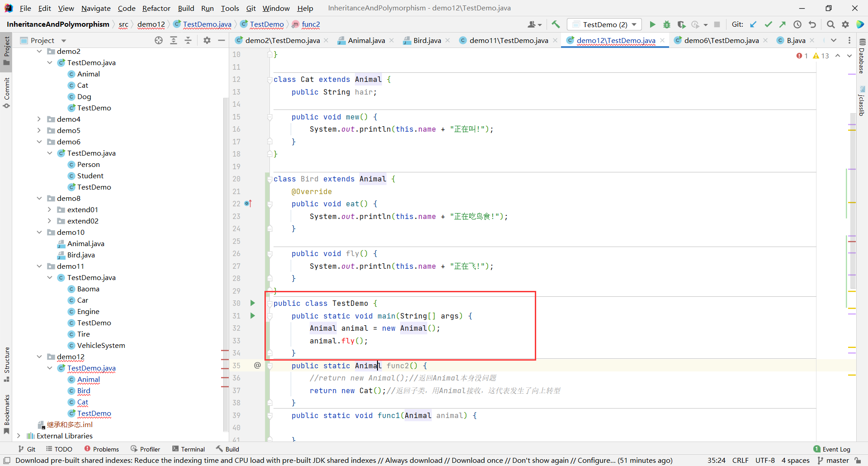Click run gutter arrow at line 30

(x=253, y=303)
